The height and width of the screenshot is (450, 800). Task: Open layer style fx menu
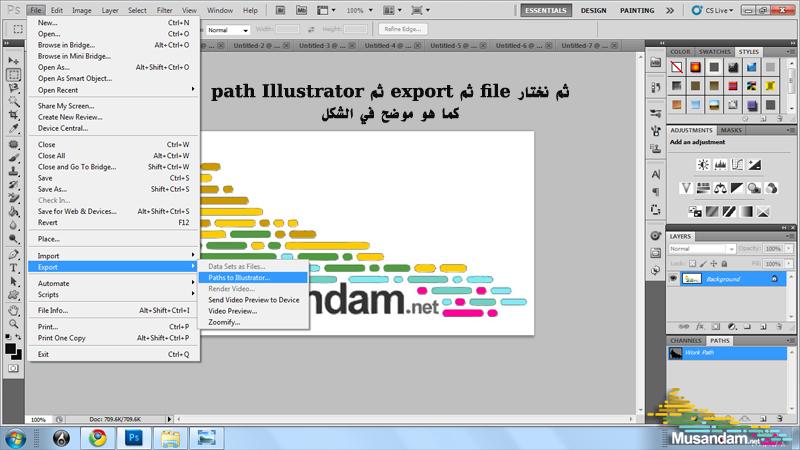point(700,327)
